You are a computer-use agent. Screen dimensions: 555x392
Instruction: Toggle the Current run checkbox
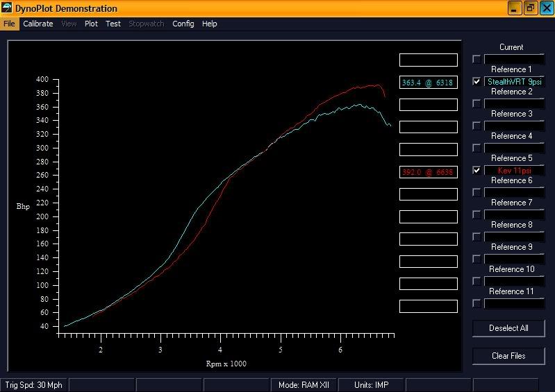477,59
